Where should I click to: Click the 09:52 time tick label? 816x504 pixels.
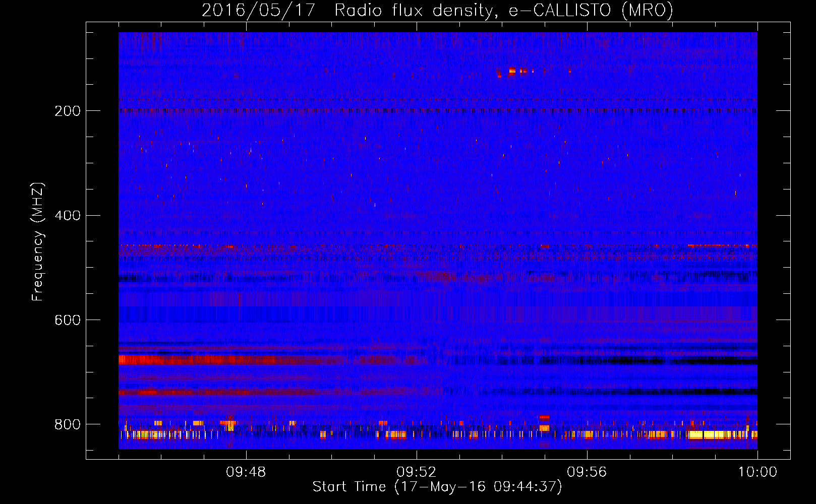416,472
